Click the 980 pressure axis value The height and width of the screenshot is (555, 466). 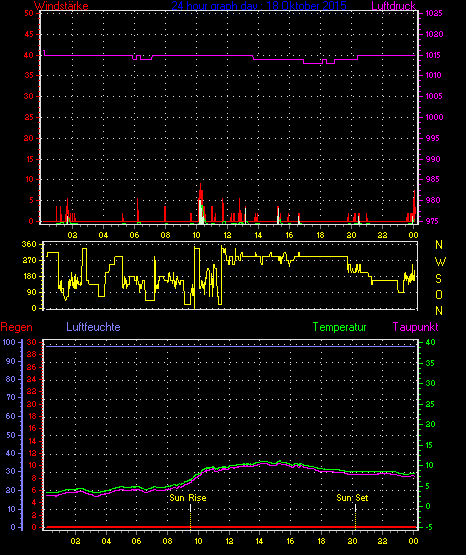433,200
